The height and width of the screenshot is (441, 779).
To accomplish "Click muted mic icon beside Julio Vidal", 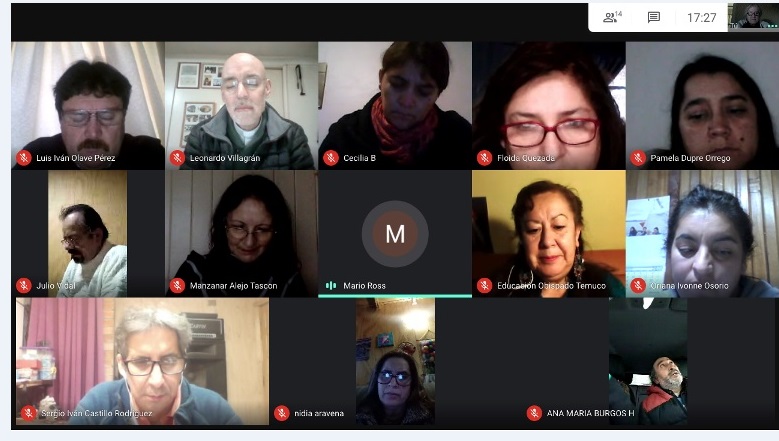I will click(x=23, y=286).
